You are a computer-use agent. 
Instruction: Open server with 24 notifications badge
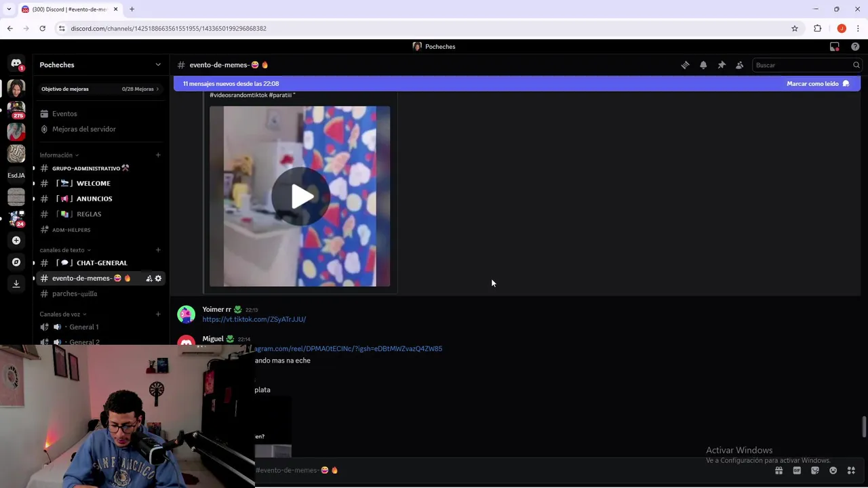tap(16, 218)
